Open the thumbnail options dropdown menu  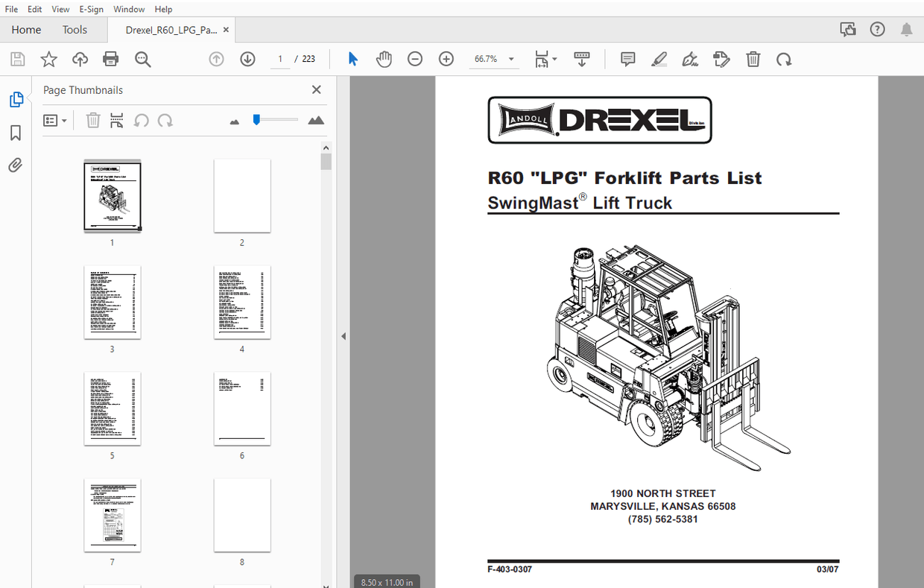coord(55,120)
